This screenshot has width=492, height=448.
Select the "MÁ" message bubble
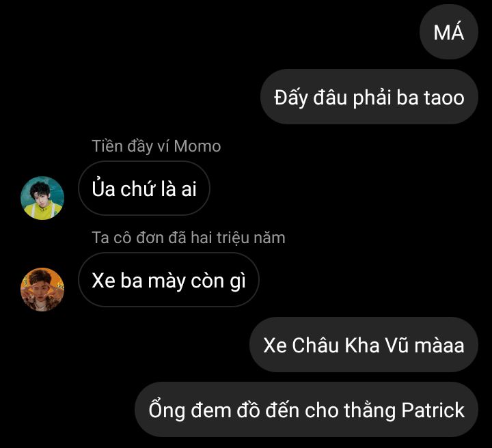[449, 32]
